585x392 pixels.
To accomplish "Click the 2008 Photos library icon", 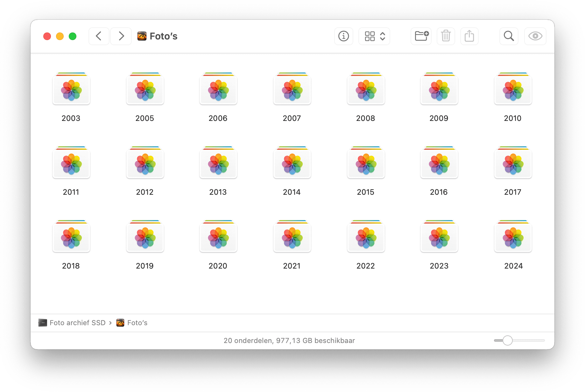I will click(366, 89).
